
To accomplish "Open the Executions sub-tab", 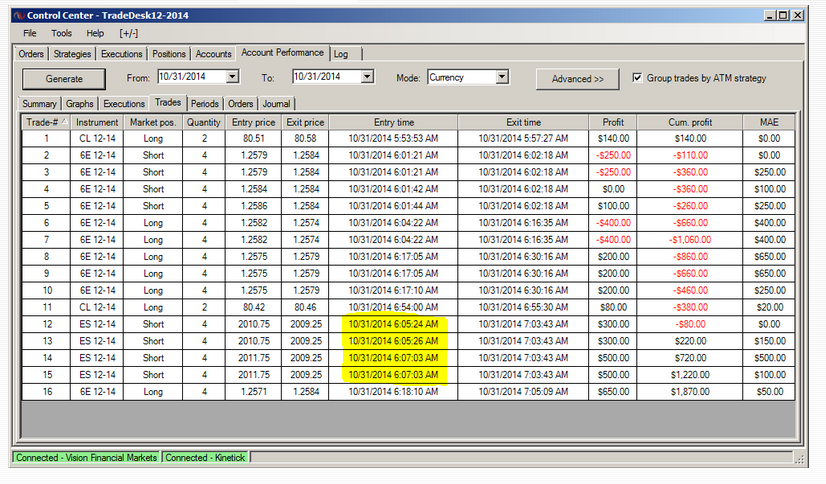I will pos(124,104).
